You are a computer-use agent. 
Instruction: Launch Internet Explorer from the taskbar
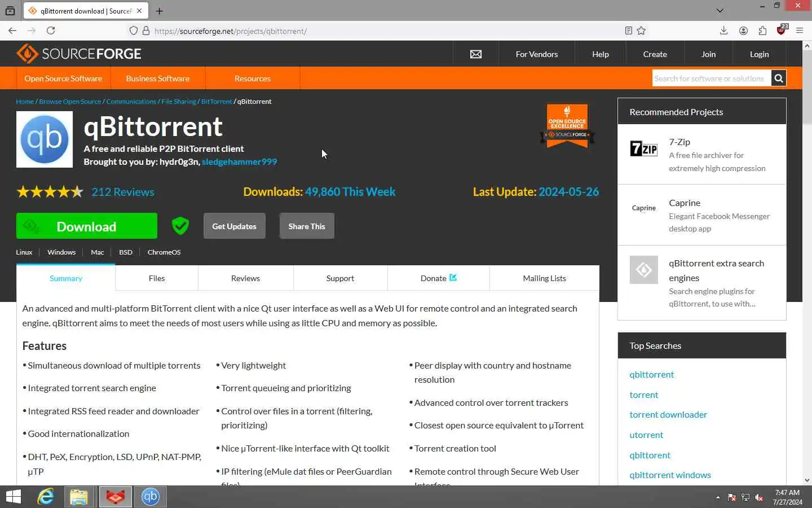(46, 497)
